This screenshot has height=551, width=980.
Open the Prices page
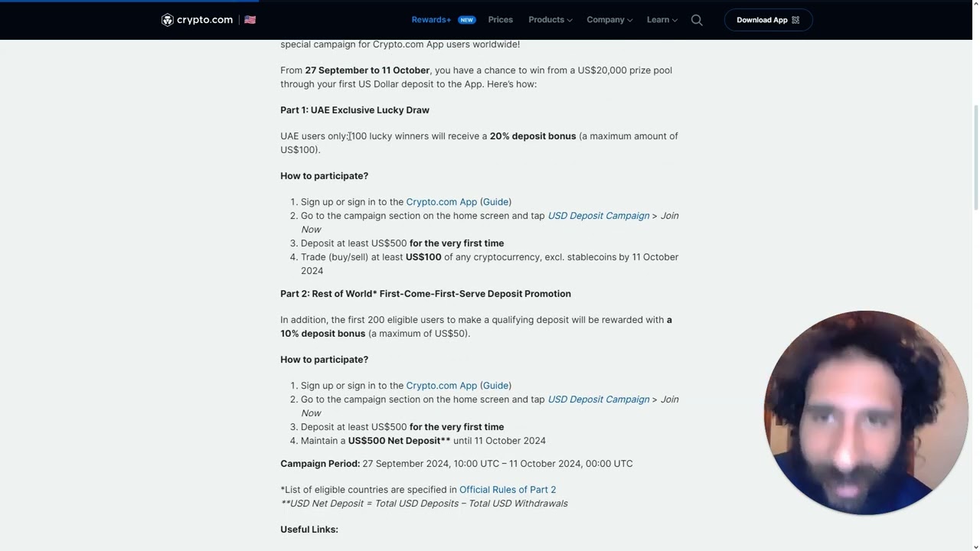(x=501, y=20)
